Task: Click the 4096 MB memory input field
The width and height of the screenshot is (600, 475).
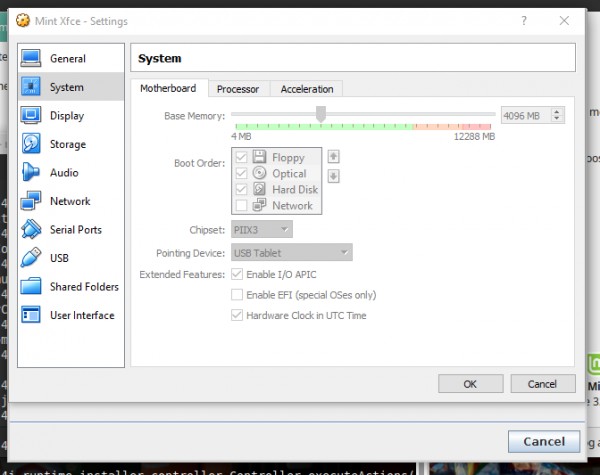Action: [526, 115]
